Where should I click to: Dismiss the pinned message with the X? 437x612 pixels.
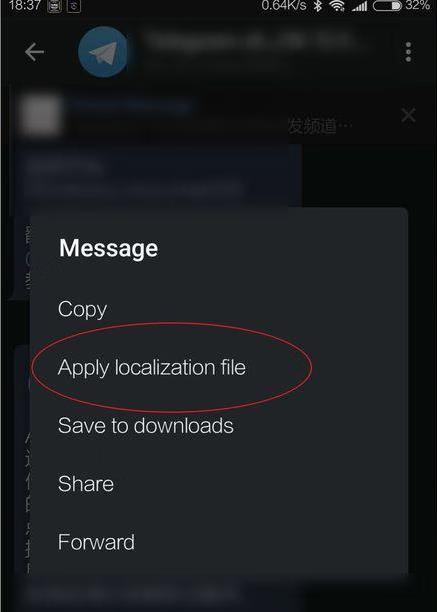[408, 116]
